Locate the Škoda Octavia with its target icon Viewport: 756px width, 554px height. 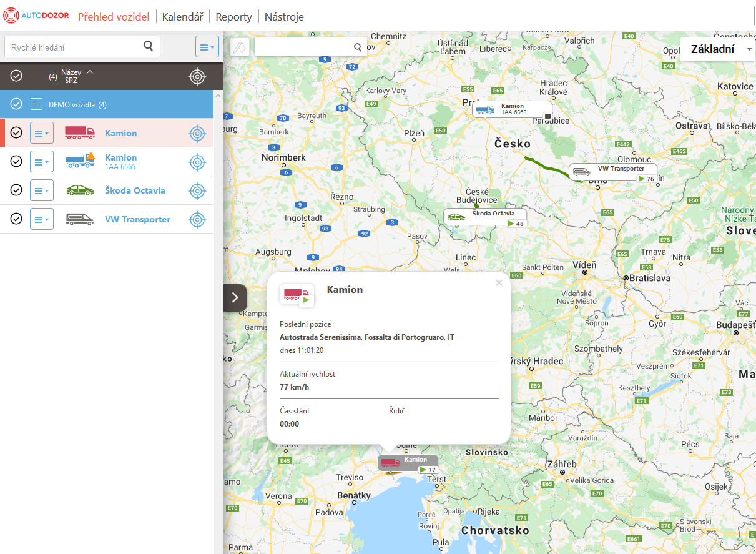(x=197, y=190)
